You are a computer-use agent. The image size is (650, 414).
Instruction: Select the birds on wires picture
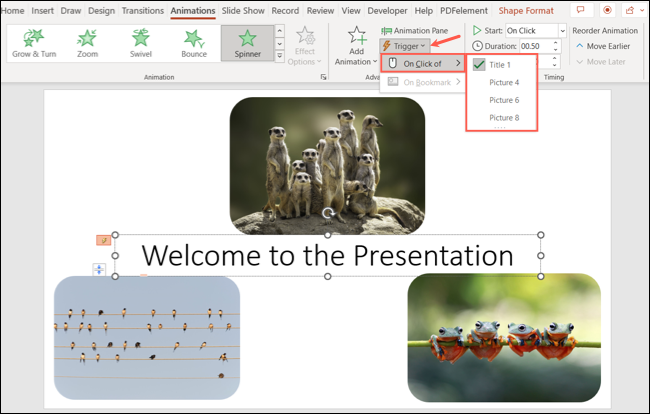pos(147,338)
